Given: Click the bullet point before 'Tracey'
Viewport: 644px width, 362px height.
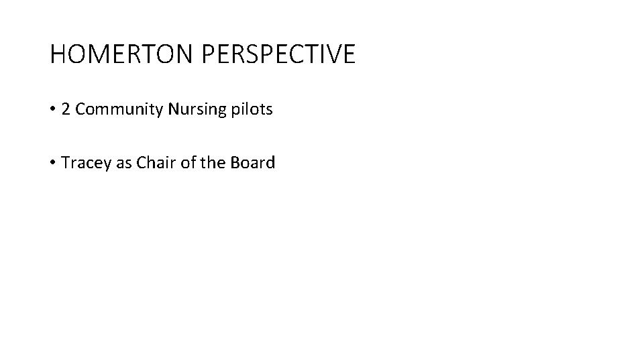Looking at the screenshot, I should point(53,163).
